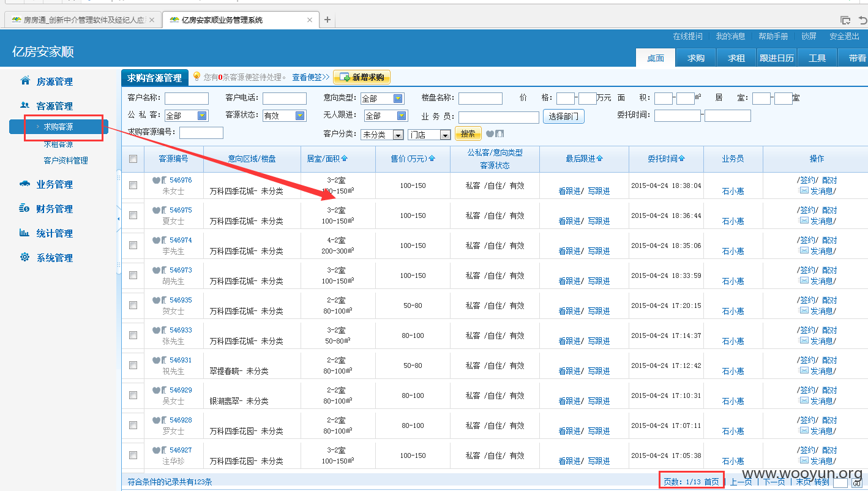868x491 pixels.
Task: Switch to the 求租 top tab
Action: point(736,58)
